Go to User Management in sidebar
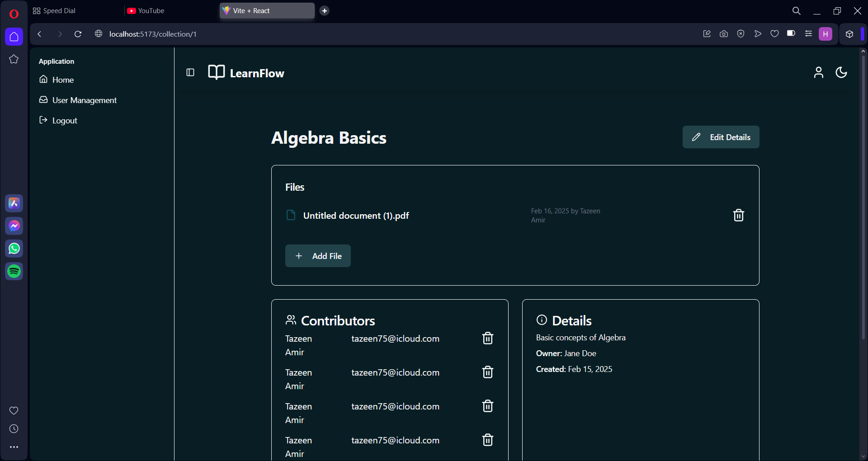868x461 pixels. [x=84, y=100]
